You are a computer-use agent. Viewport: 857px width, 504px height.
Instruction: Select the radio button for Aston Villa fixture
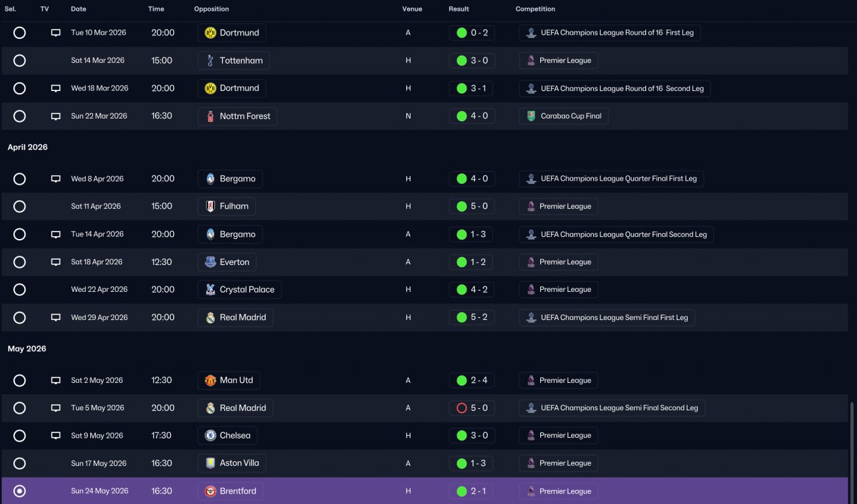[19, 463]
